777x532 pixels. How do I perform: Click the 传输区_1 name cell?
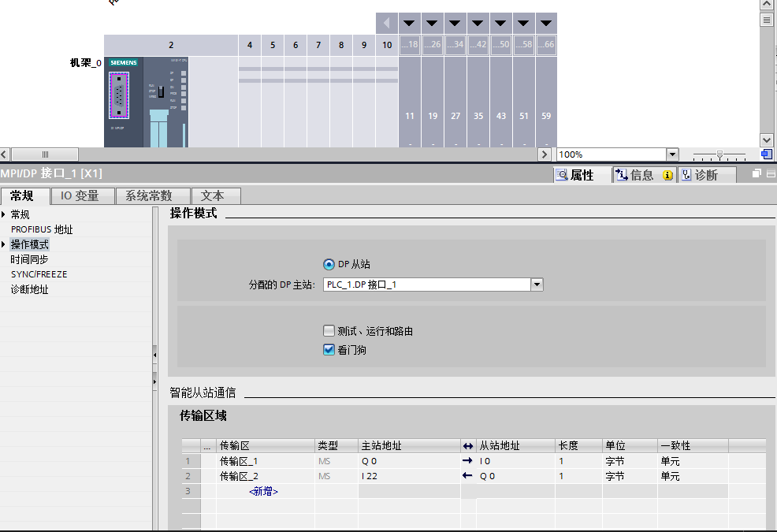tap(266, 461)
